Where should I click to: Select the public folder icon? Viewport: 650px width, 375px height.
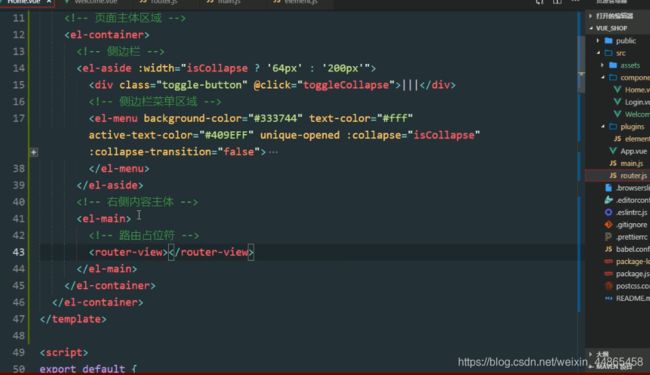tap(609, 40)
